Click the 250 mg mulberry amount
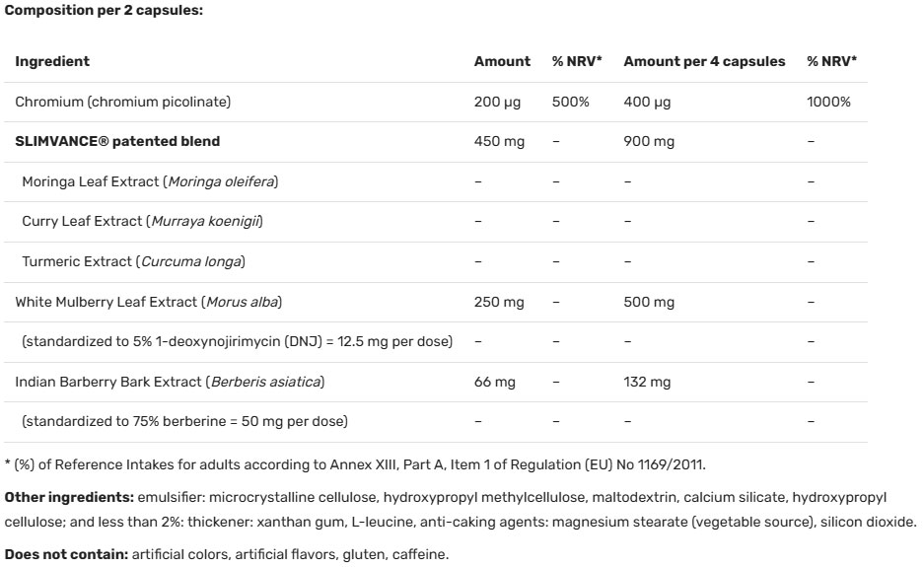 499,302
